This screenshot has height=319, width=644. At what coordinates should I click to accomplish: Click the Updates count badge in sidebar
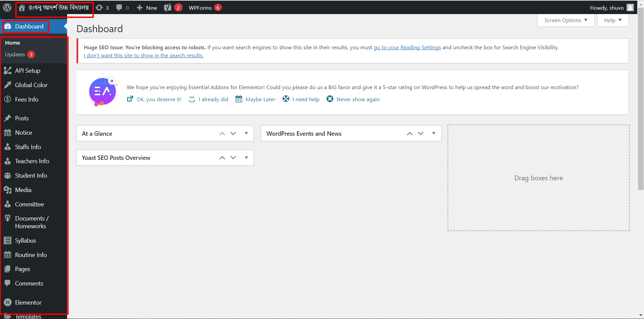31,54
